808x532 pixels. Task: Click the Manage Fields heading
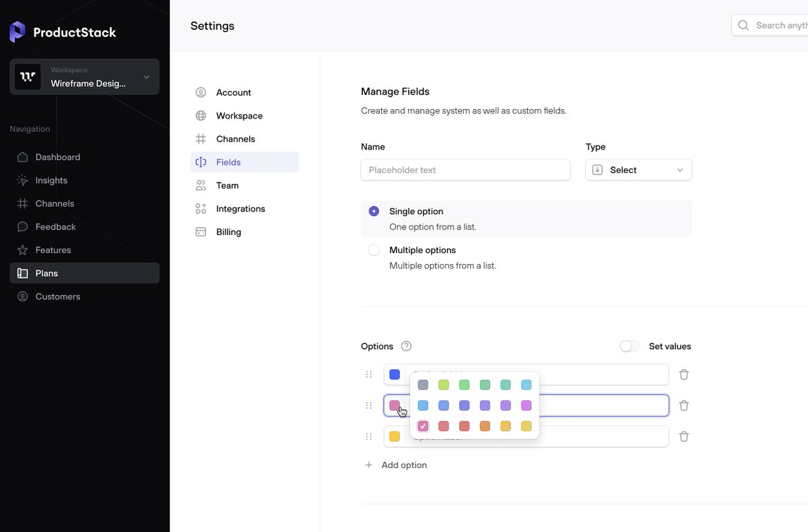(395, 92)
